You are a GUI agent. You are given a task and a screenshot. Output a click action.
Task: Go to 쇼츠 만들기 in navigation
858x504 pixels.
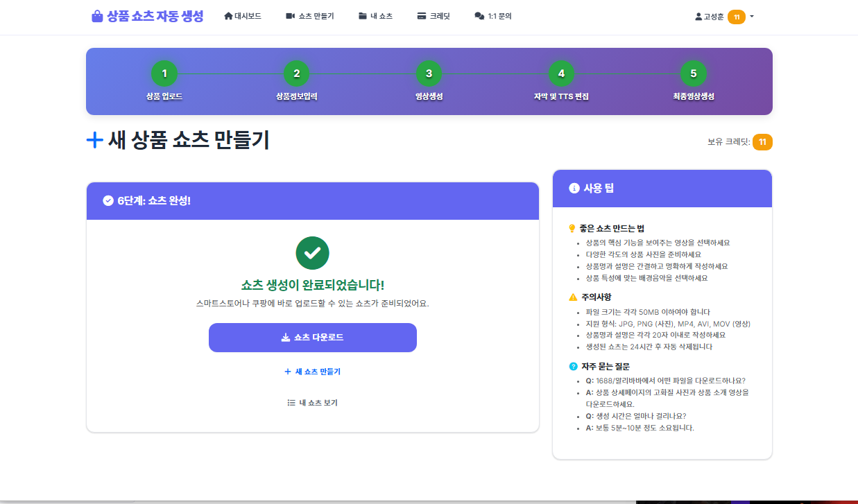(310, 16)
